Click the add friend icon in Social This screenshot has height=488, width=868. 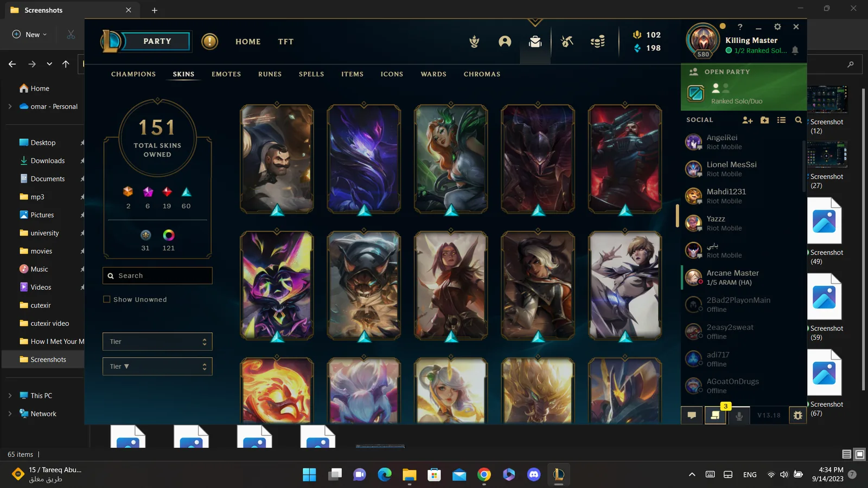[x=748, y=120]
